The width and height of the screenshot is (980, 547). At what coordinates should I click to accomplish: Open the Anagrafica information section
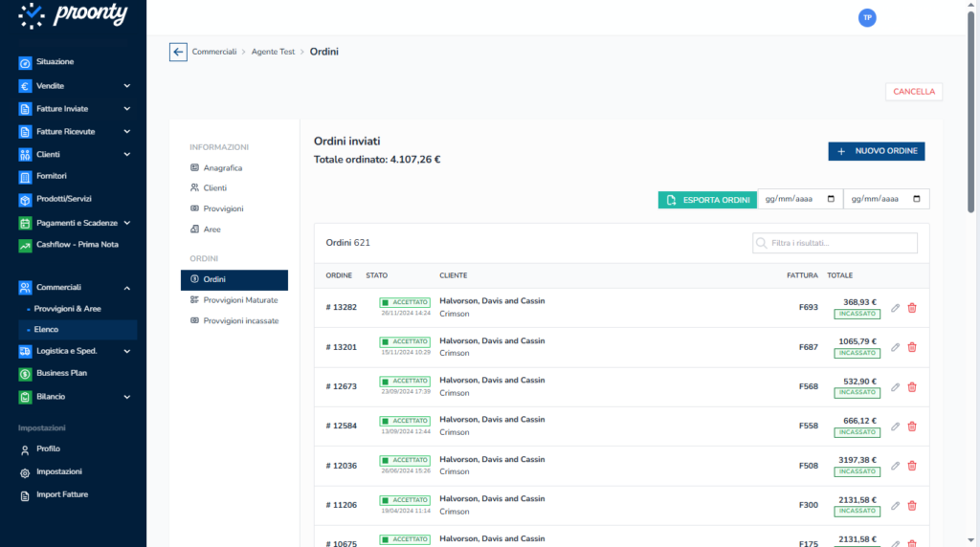(x=223, y=167)
